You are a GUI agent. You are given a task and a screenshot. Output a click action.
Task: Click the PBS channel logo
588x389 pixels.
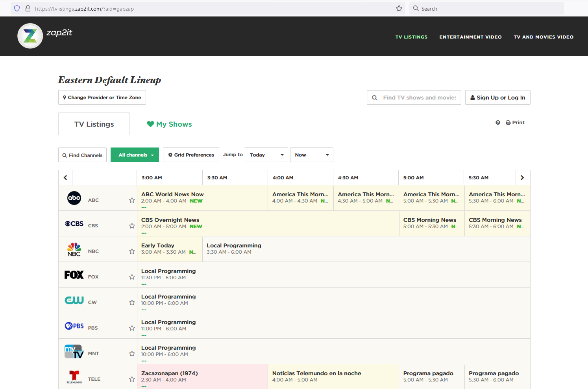(x=74, y=326)
